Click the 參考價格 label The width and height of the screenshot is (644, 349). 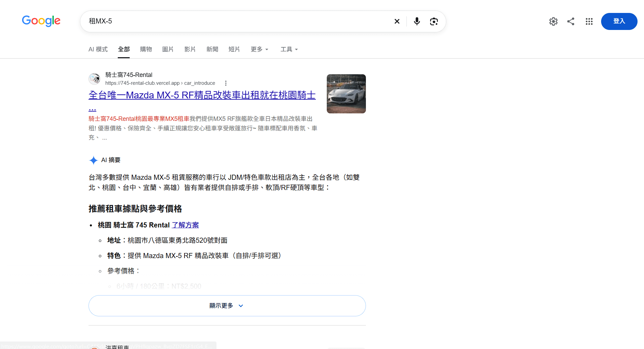pyautogui.click(x=124, y=271)
